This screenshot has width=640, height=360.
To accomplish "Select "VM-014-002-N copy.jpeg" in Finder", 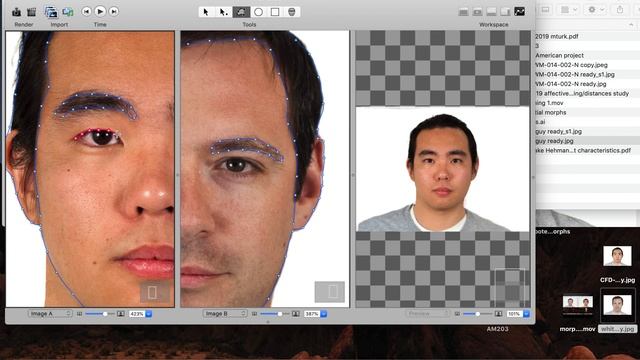I will 571,65.
